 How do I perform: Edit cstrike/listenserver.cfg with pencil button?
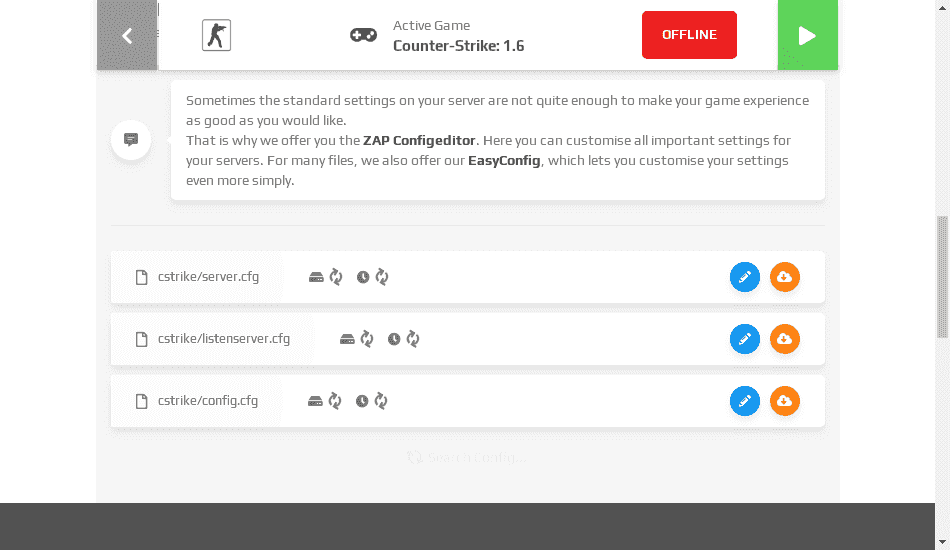coord(745,339)
